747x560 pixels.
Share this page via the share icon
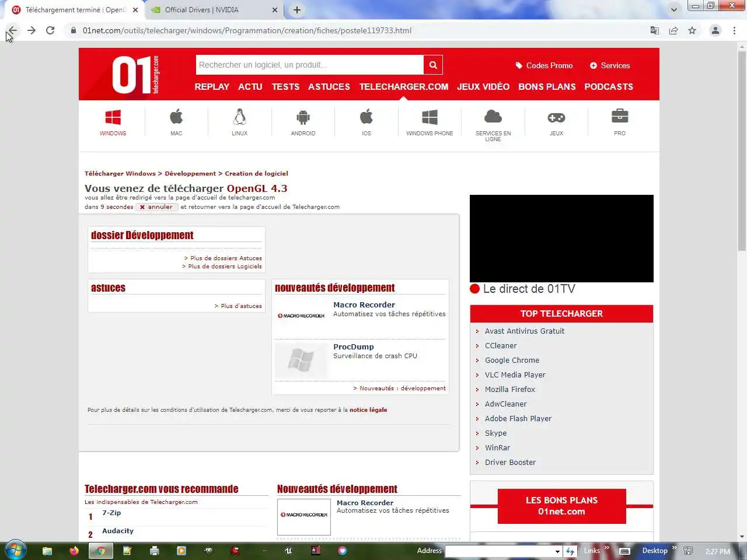click(x=673, y=30)
